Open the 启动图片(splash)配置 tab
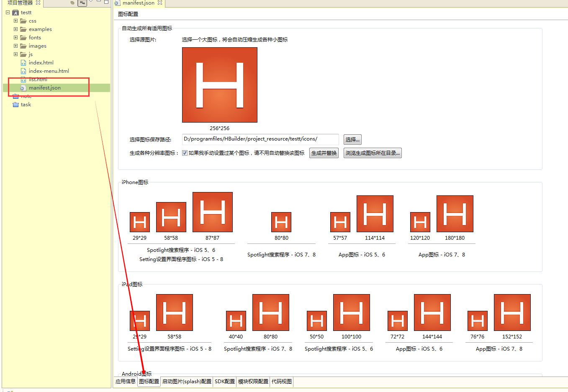Screen dimensions: 568x392 (187, 382)
